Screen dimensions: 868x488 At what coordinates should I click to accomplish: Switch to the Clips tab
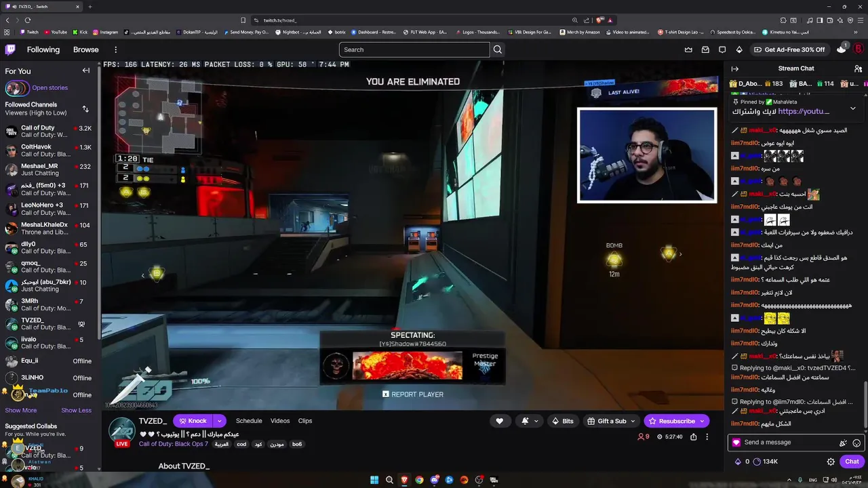(x=305, y=421)
